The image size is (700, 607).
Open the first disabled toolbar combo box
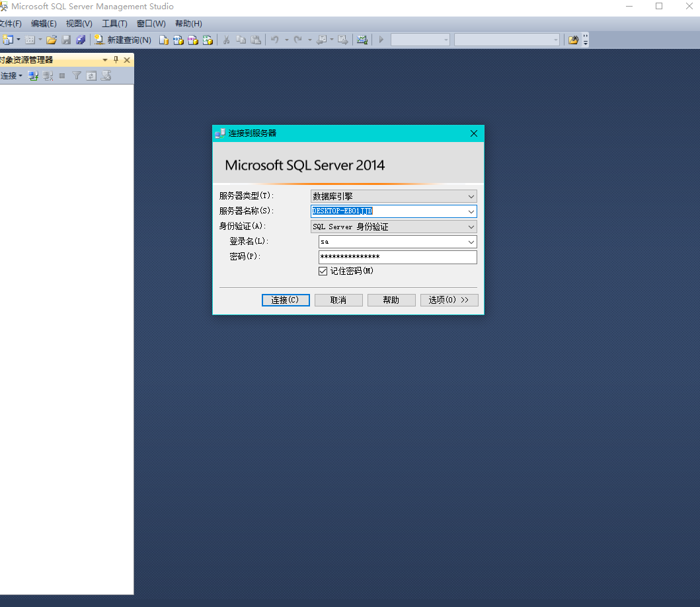(420, 40)
